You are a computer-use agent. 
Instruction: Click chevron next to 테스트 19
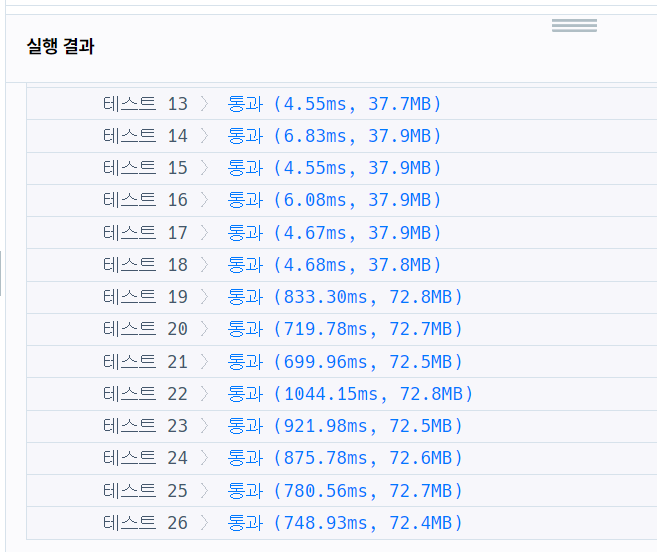pos(204,297)
